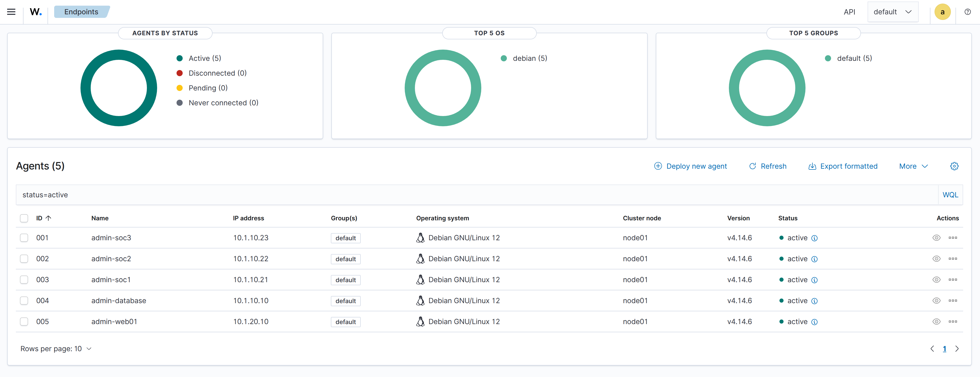
Task: View agent admin-database details eye icon
Action: (x=936, y=301)
